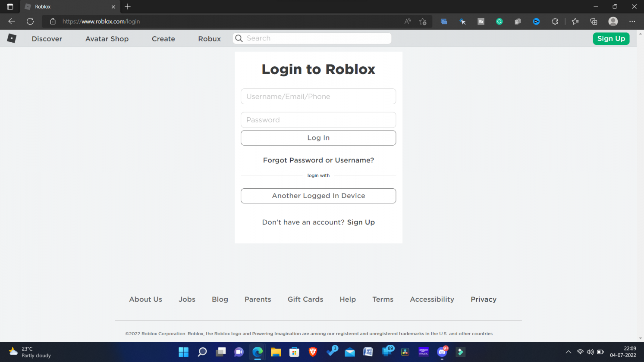The width and height of the screenshot is (644, 362).
Task: Open the Grammarly extension icon
Action: (x=499, y=22)
